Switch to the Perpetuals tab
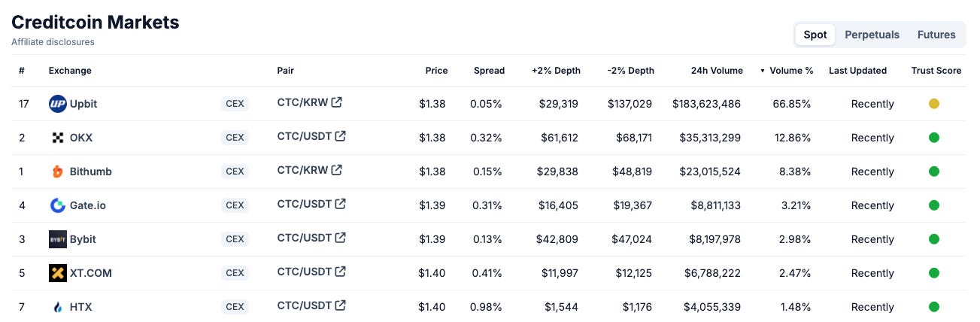 (872, 35)
